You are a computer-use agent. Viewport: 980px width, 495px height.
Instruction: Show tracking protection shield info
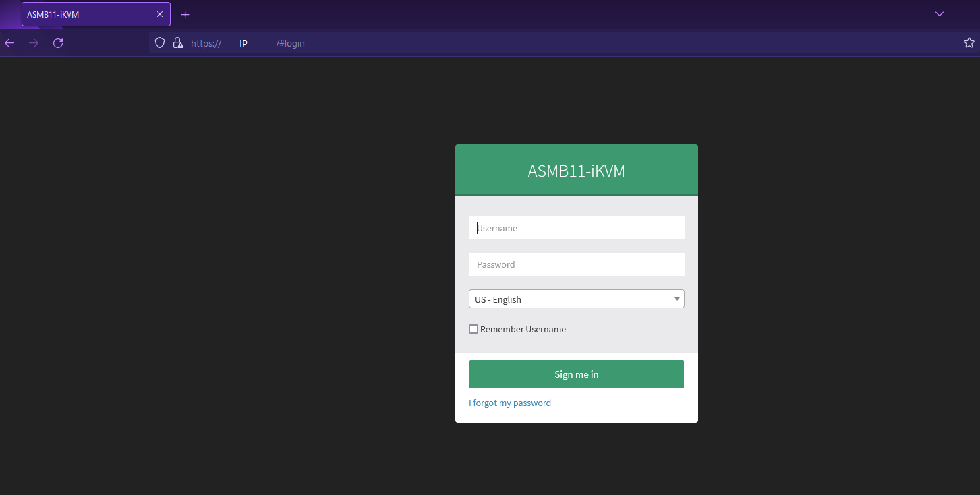click(160, 43)
